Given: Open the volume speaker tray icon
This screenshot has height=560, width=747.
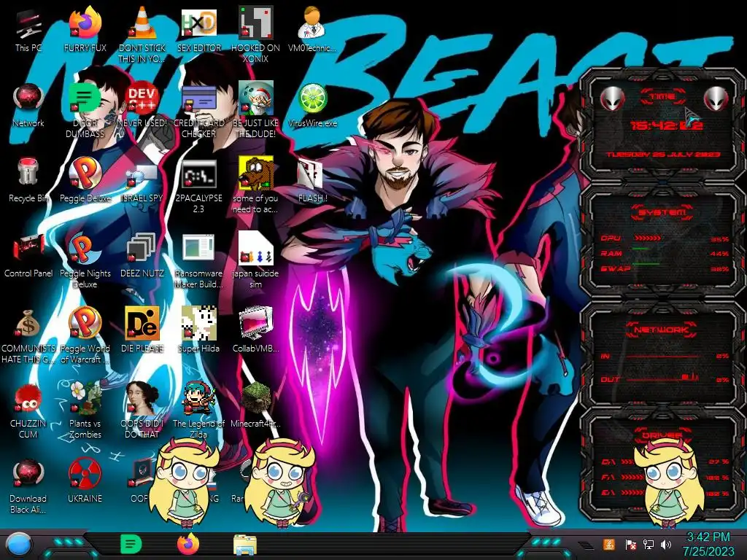Looking at the screenshot, I should pyautogui.click(x=666, y=544).
